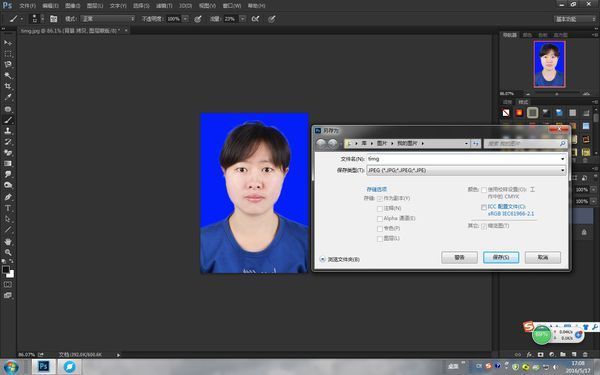Select the Rectangular Marquee tool
This screenshot has width=600, height=375.
click(x=8, y=54)
